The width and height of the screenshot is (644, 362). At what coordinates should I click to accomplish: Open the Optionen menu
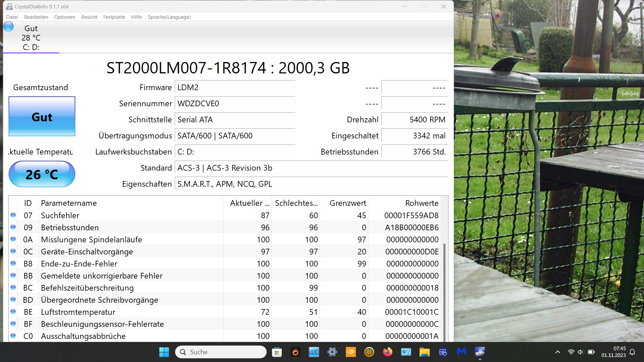(x=64, y=17)
